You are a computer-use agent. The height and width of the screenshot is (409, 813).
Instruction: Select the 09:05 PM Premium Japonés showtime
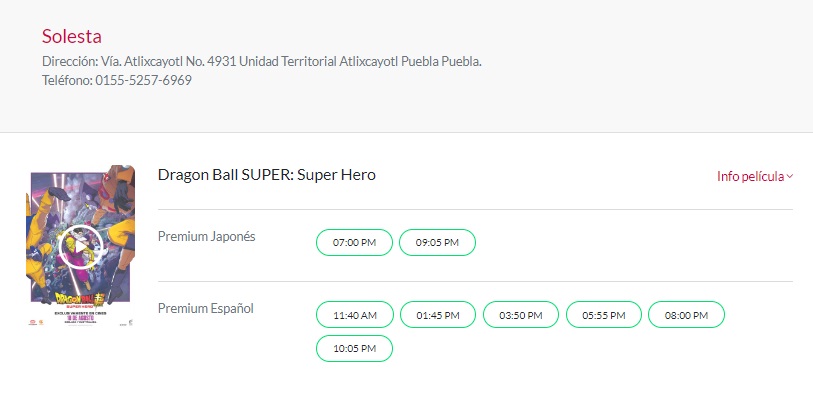pos(437,242)
